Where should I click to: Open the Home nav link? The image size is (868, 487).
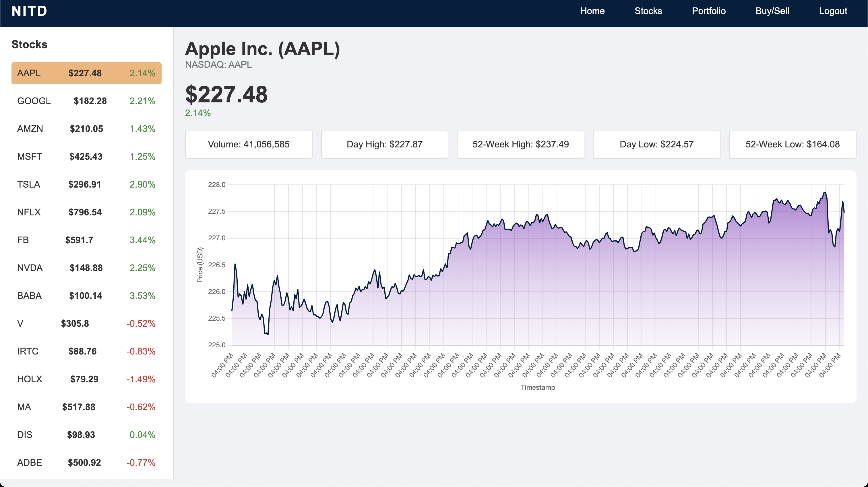[592, 11]
